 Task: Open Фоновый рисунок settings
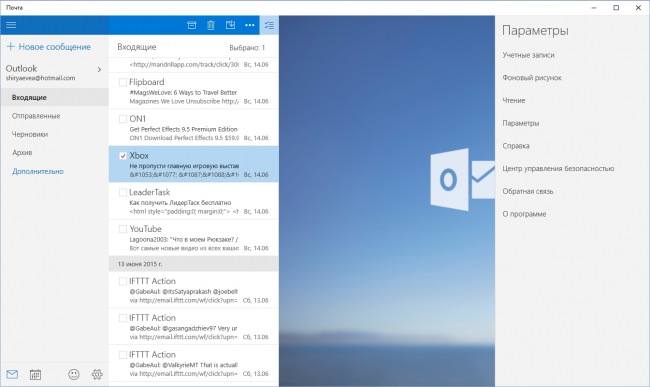point(532,78)
